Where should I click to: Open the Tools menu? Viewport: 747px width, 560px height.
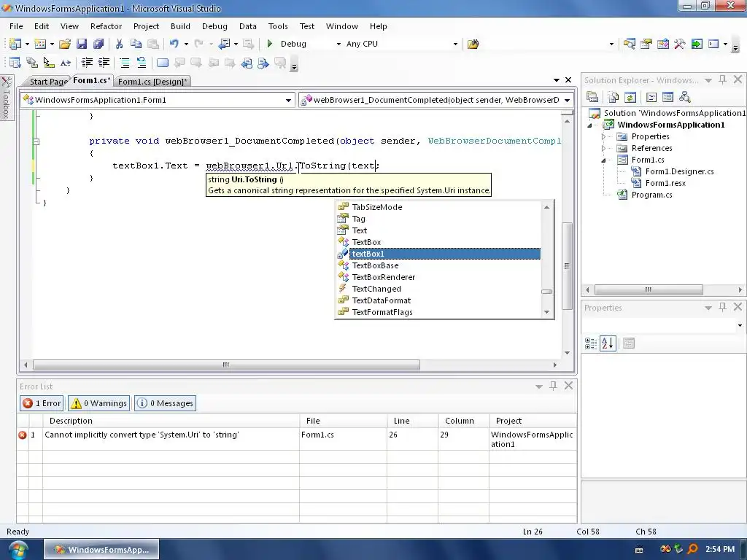coord(278,26)
